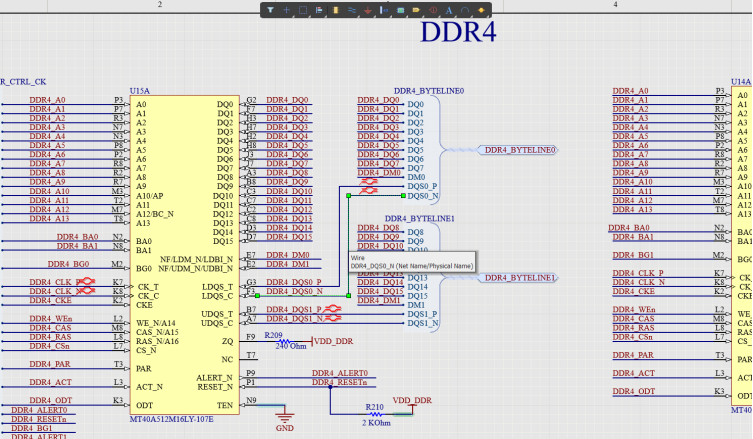Click the DDR4_BYTELINE1 harness port
This screenshot has width=753, height=439.
pos(519,277)
